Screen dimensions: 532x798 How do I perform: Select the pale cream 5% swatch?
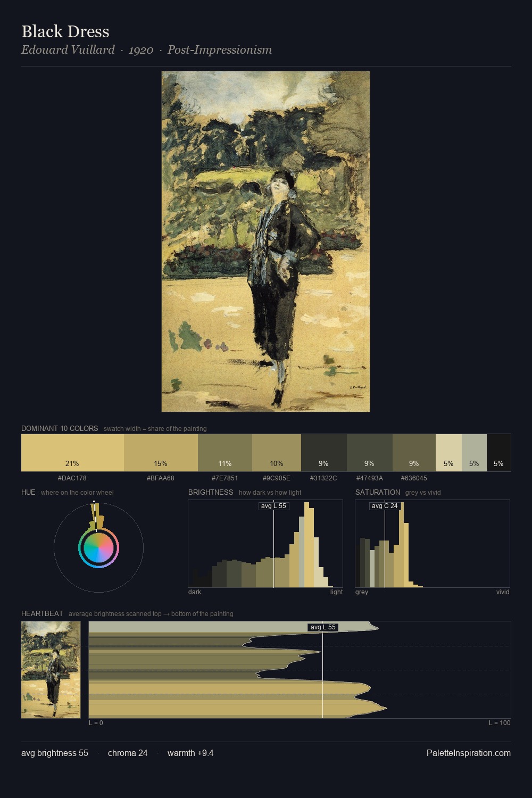coord(448,453)
